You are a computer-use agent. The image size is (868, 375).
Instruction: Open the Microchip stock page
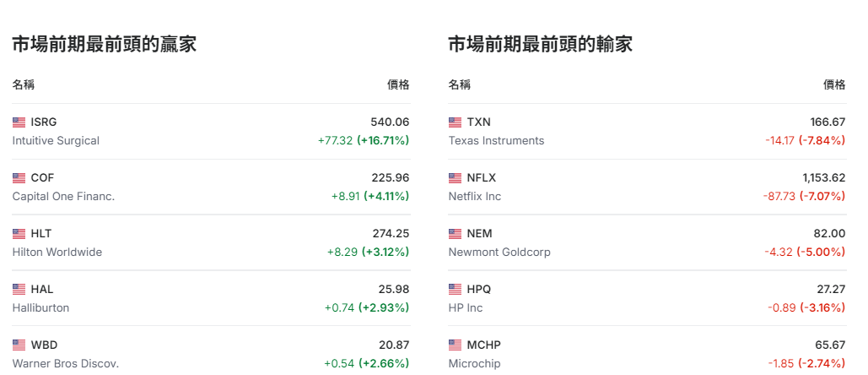coord(474,364)
